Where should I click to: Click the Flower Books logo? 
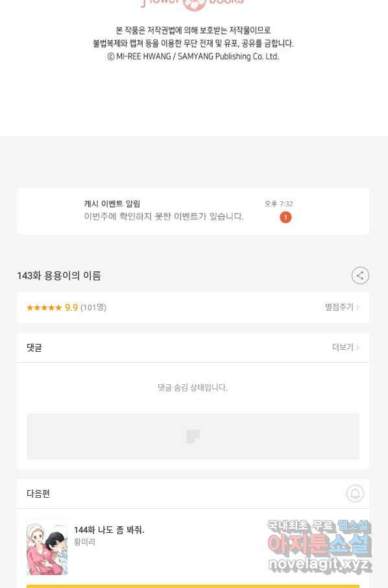(x=193, y=3)
